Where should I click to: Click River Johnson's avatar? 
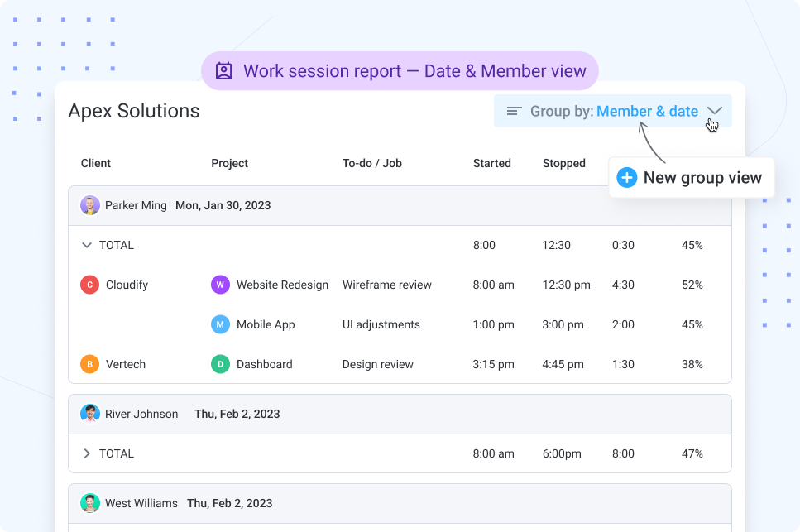[89, 414]
